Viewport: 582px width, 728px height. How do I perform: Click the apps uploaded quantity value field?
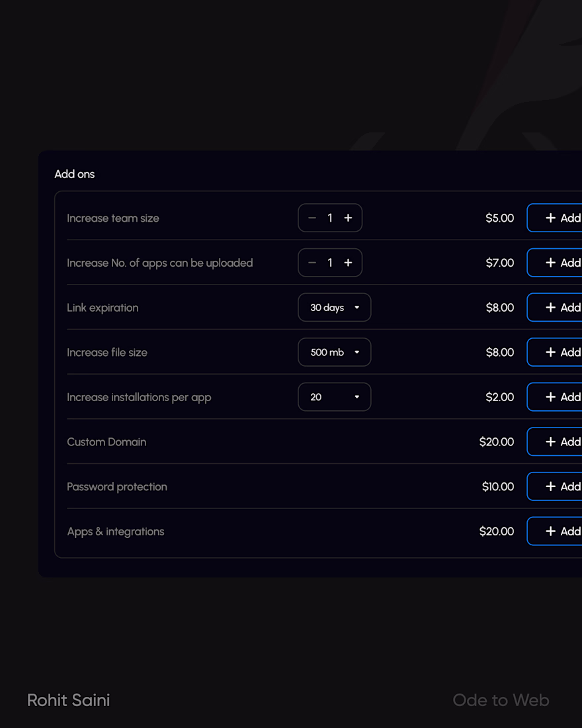pos(330,263)
